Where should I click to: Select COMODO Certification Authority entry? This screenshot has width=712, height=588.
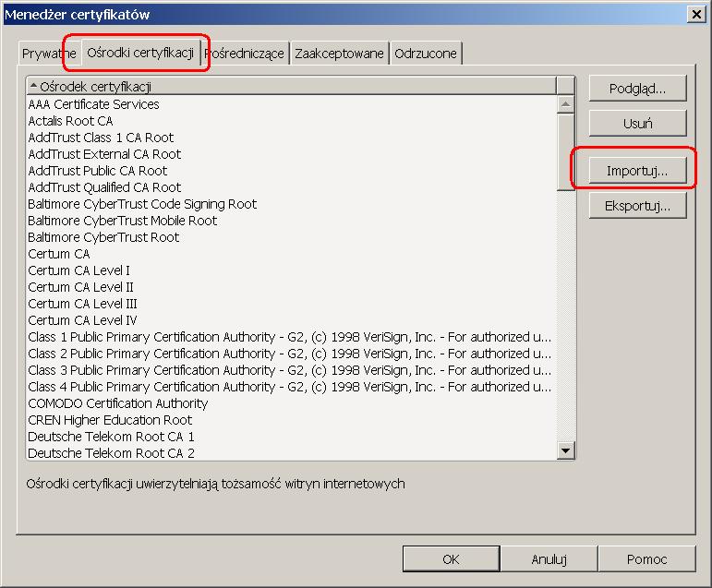click(118, 403)
